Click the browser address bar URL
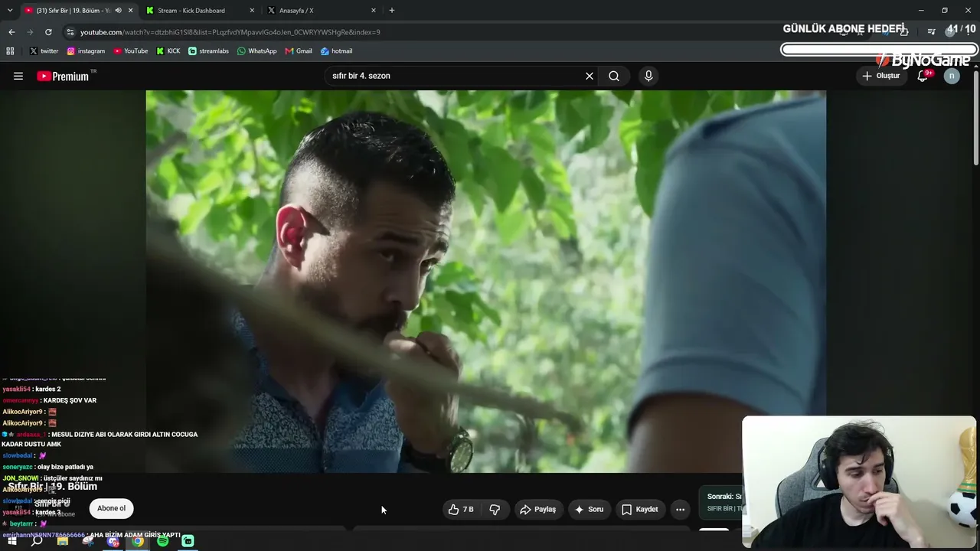This screenshot has width=980, height=551. (x=230, y=32)
